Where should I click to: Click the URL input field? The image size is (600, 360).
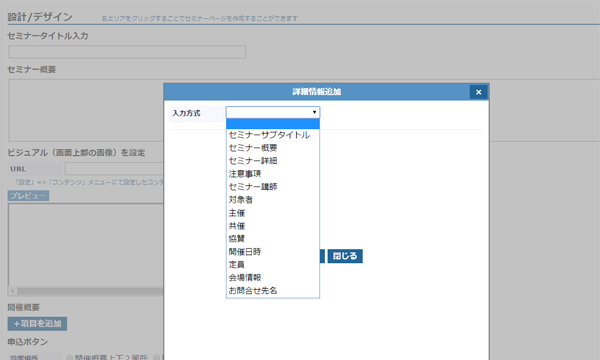coord(114,169)
